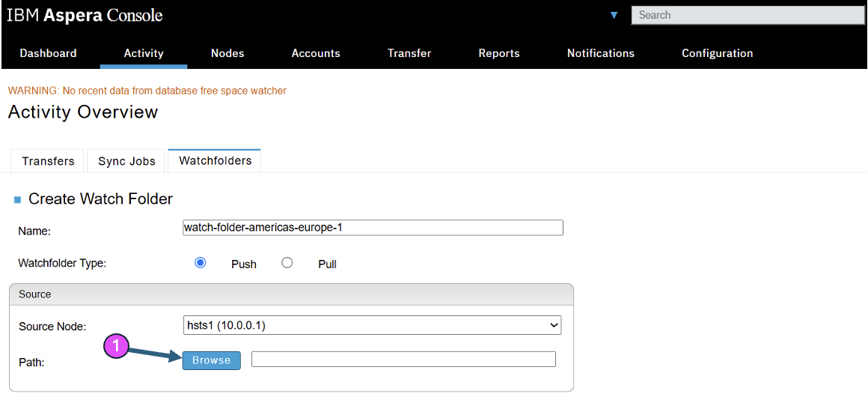Image resolution: width=868 pixels, height=394 pixels.
Task: Click the Search box at top
Action: point(748,16)
